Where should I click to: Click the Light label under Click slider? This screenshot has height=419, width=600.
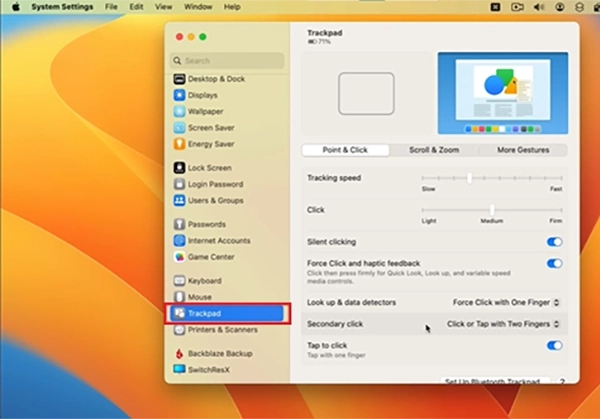coord(429,221)
